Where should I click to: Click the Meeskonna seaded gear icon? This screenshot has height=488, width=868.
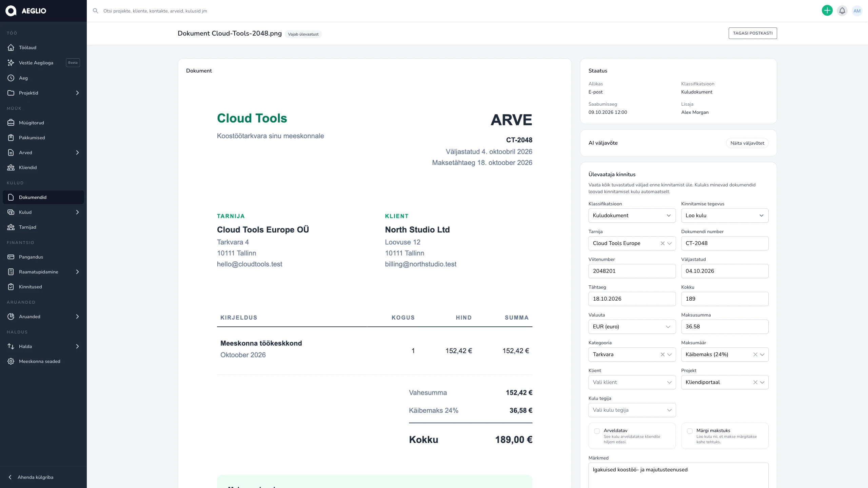pyautogui.click(x=11, y=361)
